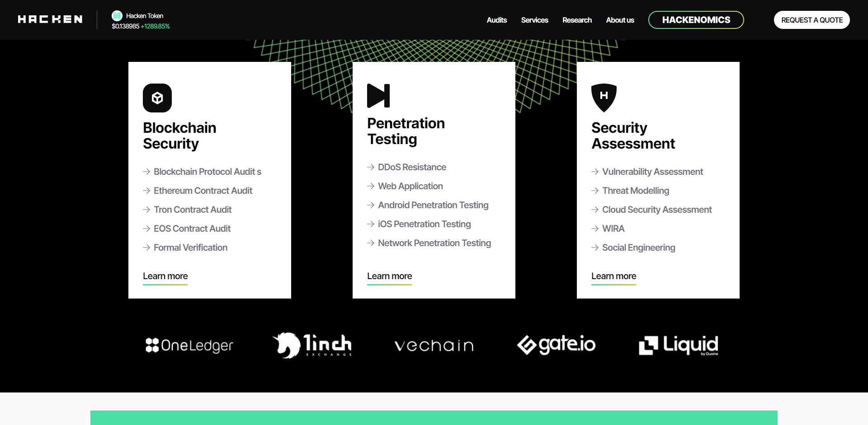This screenshot has height=425, width=868.
Task: Click arrow icon beside Formal Verification
Action: click(x=146, y=248)
